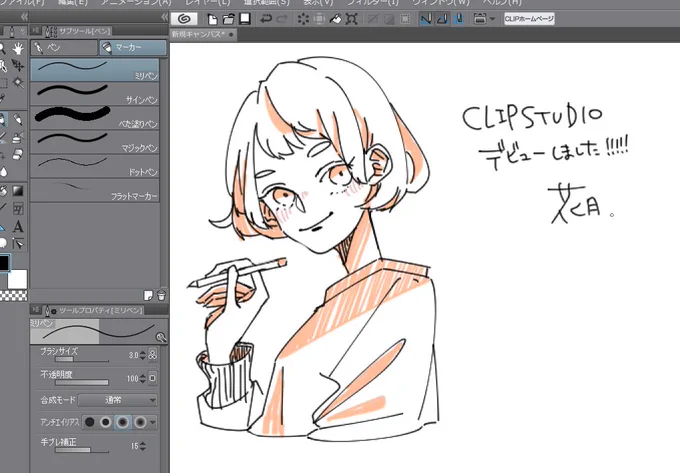
Task: Switch to the マーカー sub tool group
Action: [x=133, y=48]
